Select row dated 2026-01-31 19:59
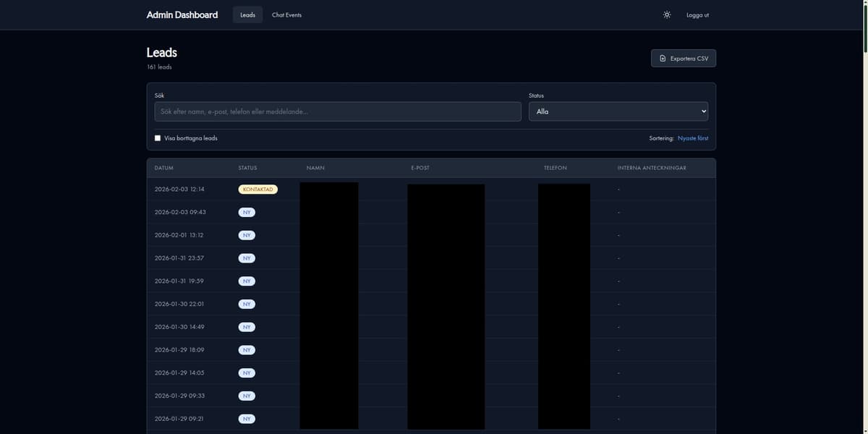The width and height of the screenshot is (868, 434). pyautogui.click(x=431, y=281)
